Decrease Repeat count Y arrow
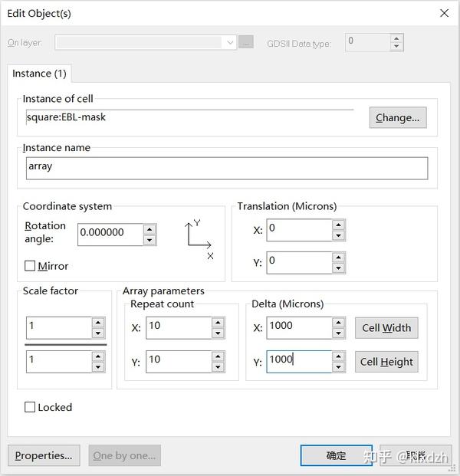The width and height of the screenshot is (460, 476). [218, 367]
